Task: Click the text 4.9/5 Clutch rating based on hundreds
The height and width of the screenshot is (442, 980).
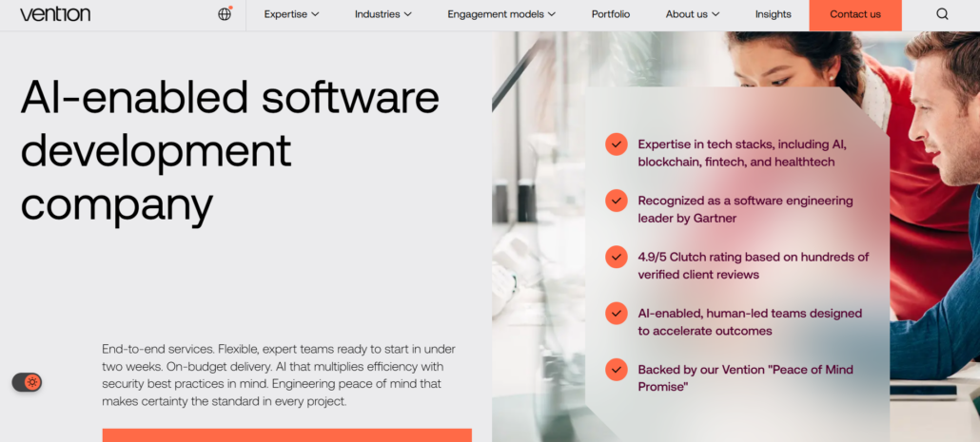Action: pyautogui.click(x=754, y=265)
